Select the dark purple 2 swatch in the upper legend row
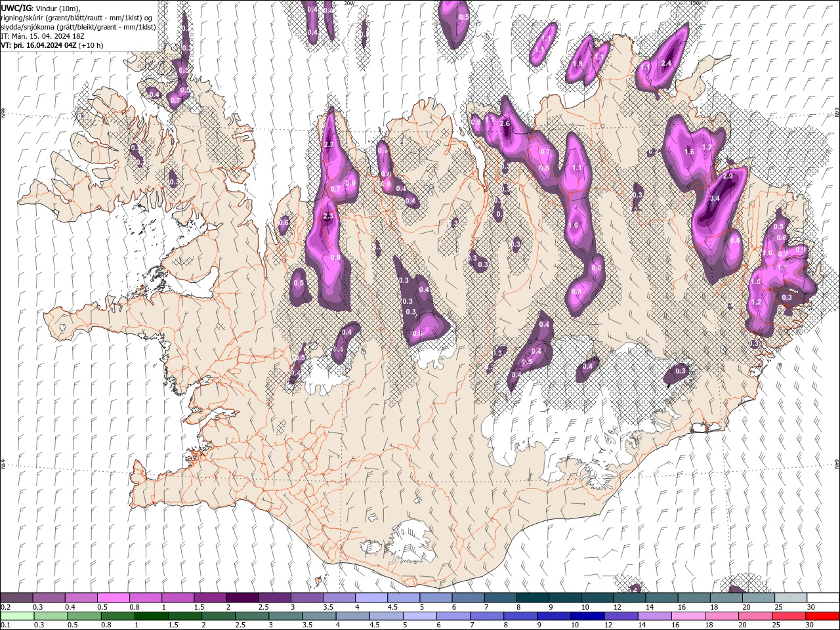Viewport: 840px width, 630px height. tap(241, 598)
